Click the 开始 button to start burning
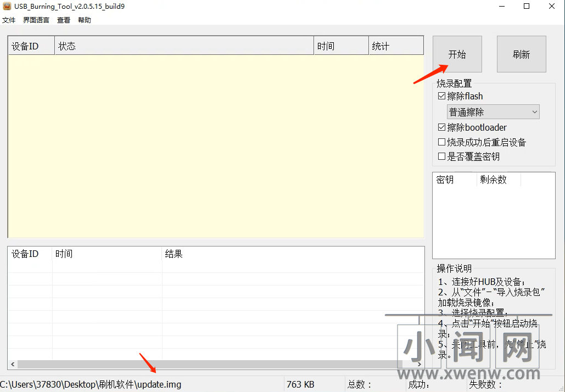565x392 pixels. [457, 54]
